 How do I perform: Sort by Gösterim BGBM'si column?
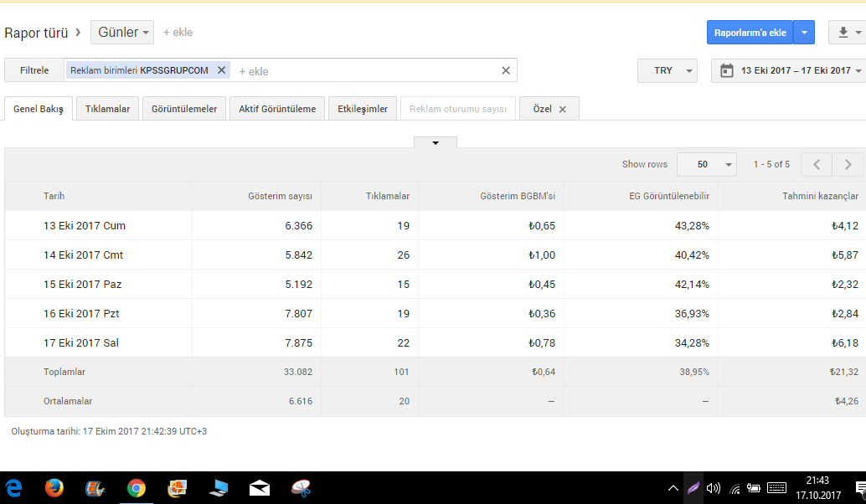[x=518, y=196]
